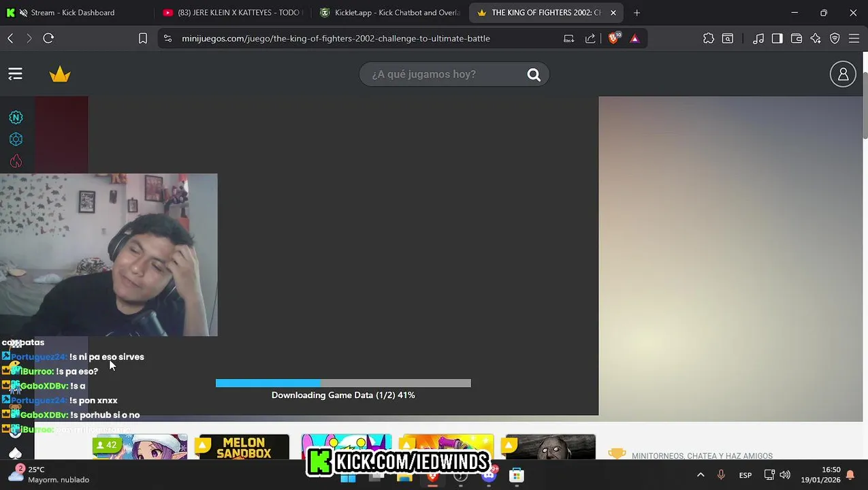Bookmark this page
The height and width of the screenshot is (490, 868).
coord(143,38)
